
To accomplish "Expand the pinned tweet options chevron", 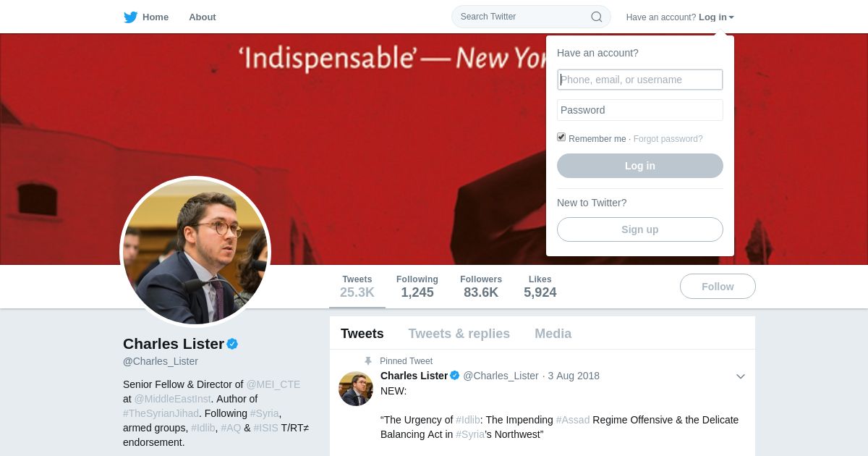I will 740,376.
